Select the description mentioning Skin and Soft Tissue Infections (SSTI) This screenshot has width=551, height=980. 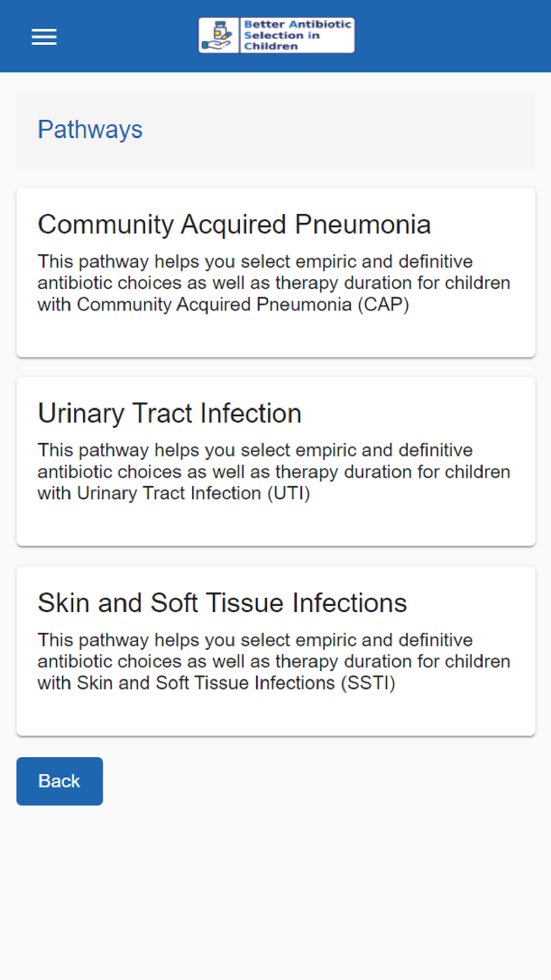point(274,661)
